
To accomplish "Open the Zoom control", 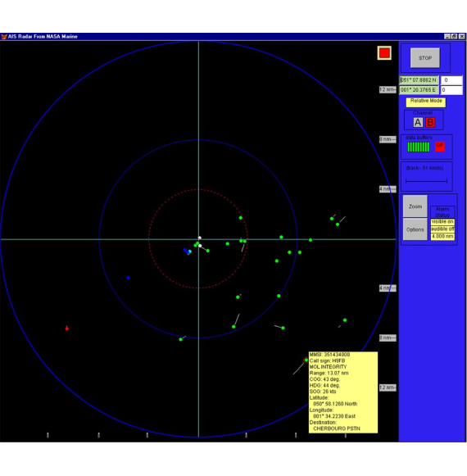I will point(415,206).
